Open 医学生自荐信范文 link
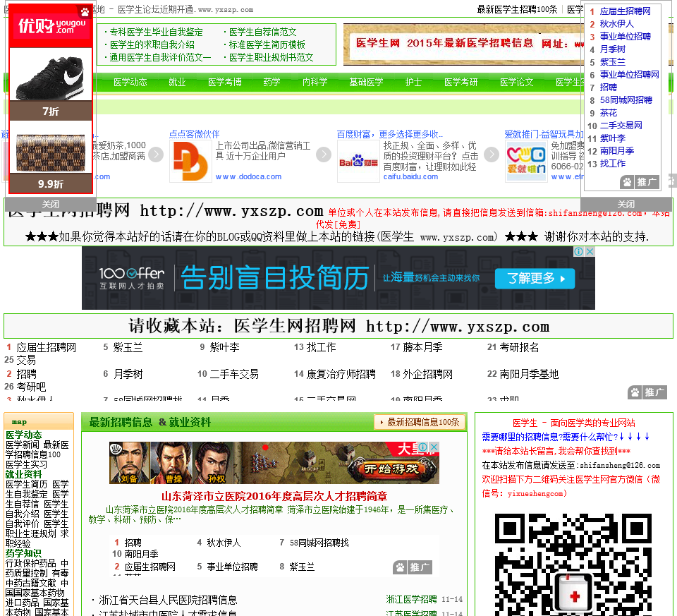677x616 pixels. click(x=262, y=32)
